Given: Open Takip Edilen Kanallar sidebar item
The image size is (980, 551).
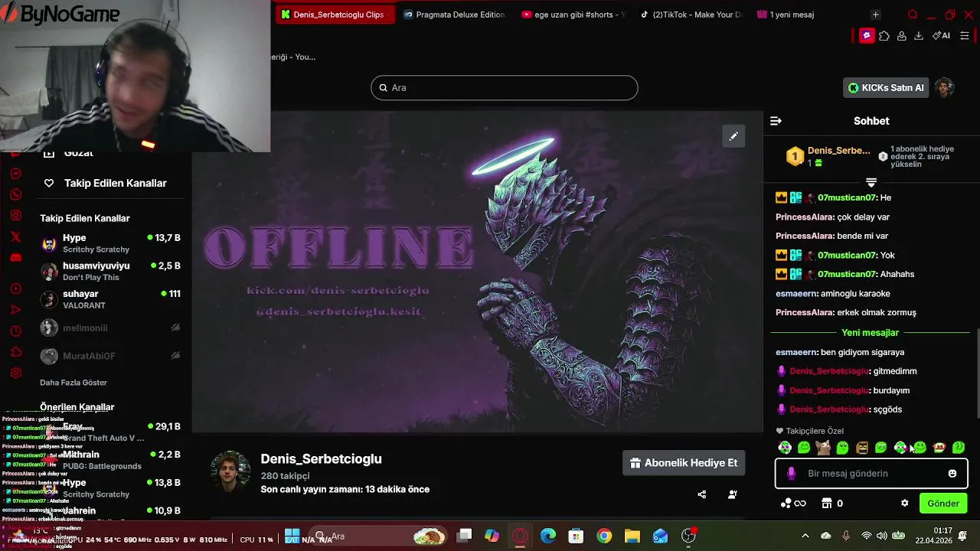Looking at the screenshot, I should 106,183.
